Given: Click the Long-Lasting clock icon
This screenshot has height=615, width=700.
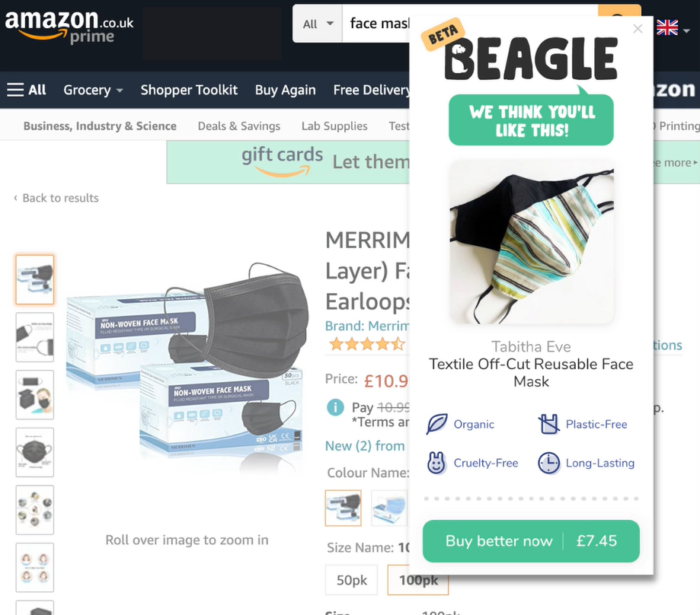Looking at the screenshot, I should pyautogui.click(x=548, y=463).
